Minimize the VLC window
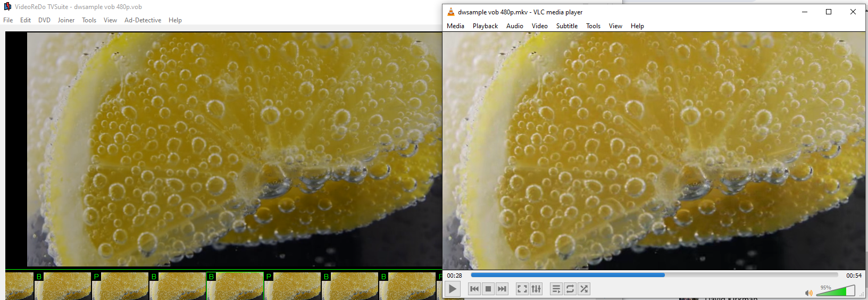Screen dimensions: 868x300 805,12
